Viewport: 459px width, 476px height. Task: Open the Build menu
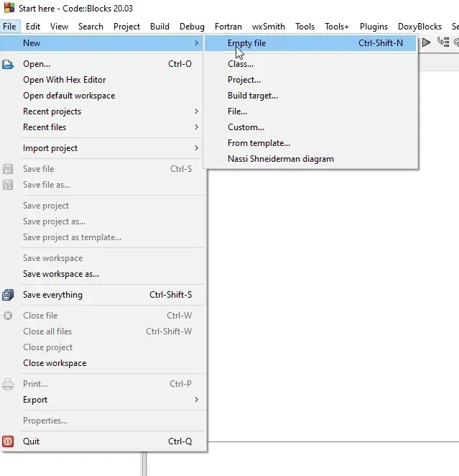pyautogui.click(x=159, y=27)
